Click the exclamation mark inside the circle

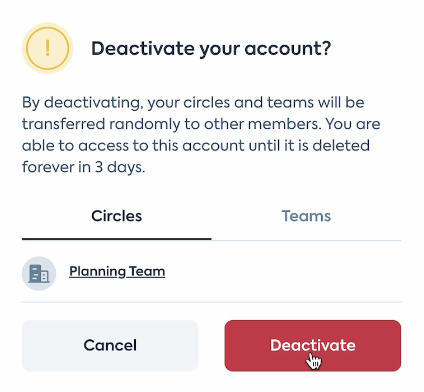(48, 48)
